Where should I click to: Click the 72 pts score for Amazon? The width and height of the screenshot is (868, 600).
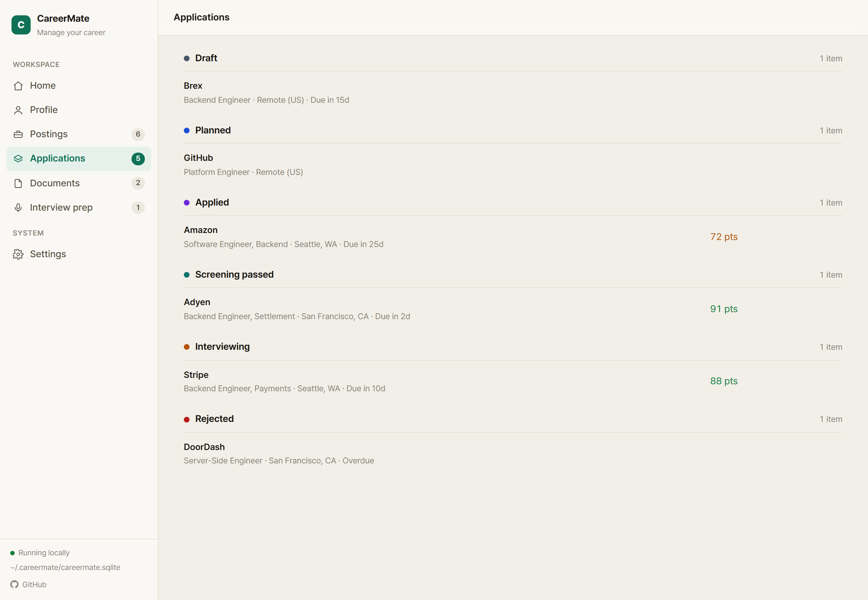724,237
